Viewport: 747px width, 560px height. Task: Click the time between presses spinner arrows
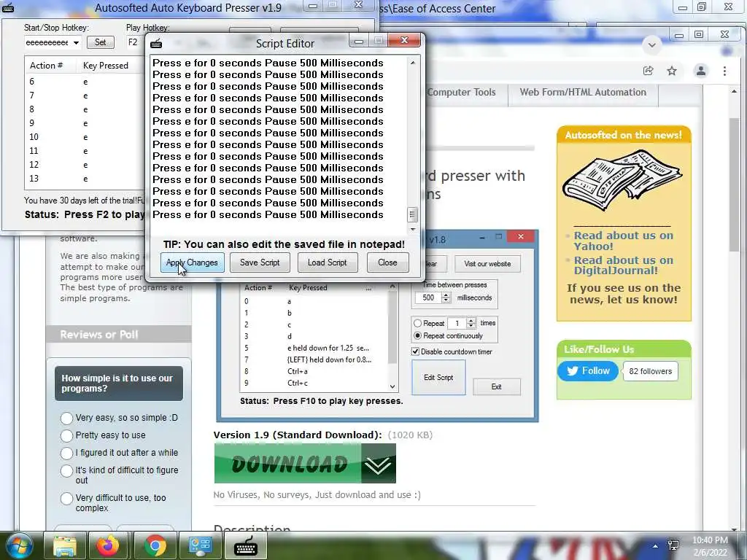coord(446,297)
